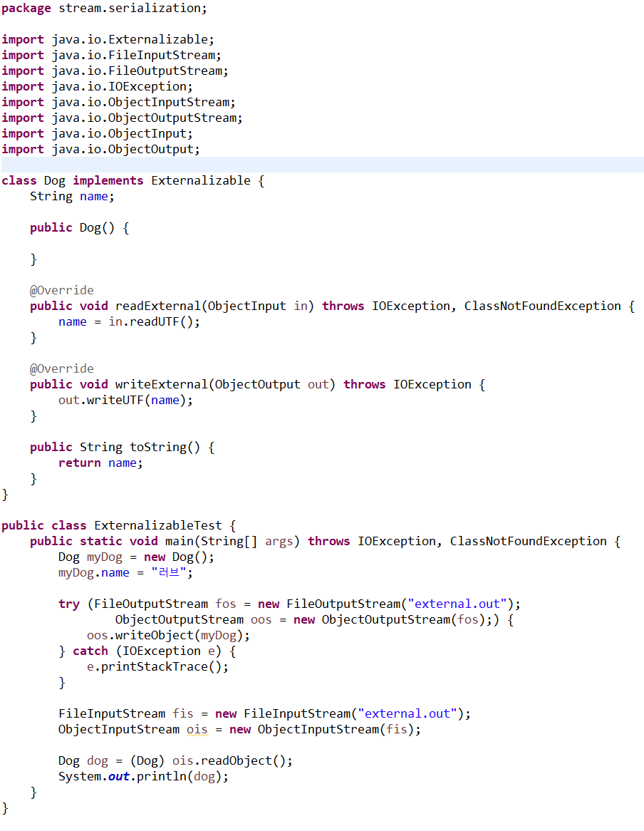This screenshot has height=831, width=644.
Task: Click the readExternal method signature
Action: pyautogui.click(x=333, y=306)
